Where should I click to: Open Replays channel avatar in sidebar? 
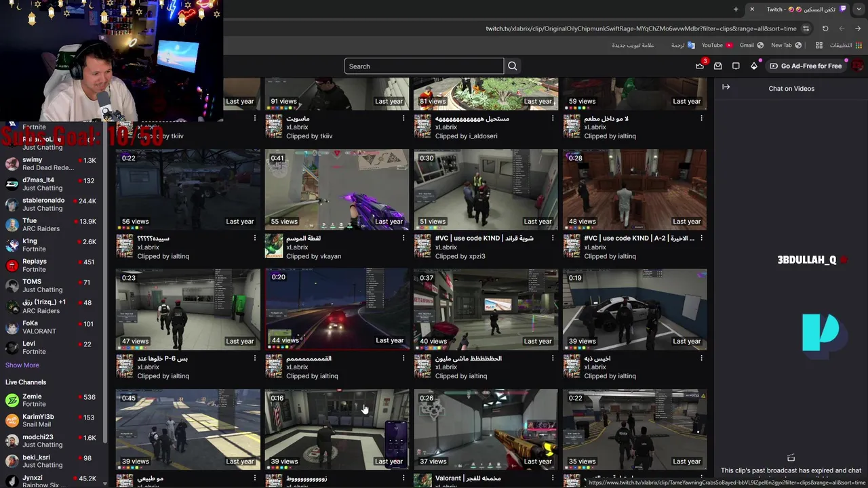pos(12,266)
